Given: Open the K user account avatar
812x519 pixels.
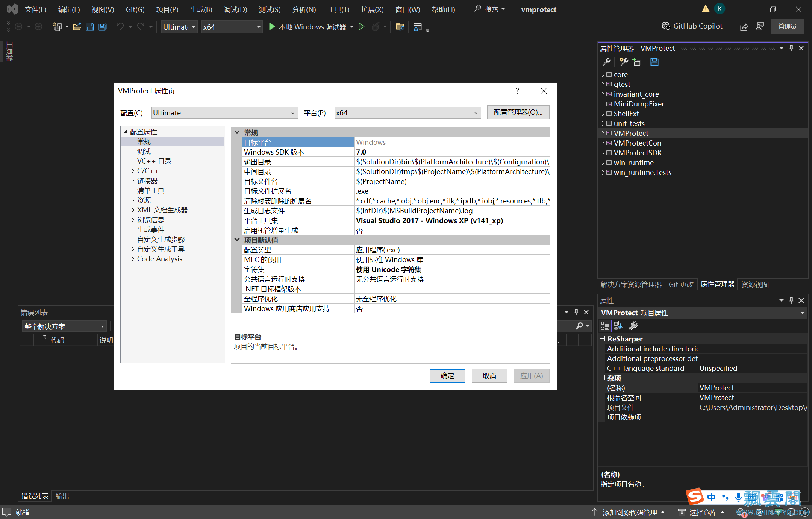Looking at the screenshot, I should click(x=720, y=9).
